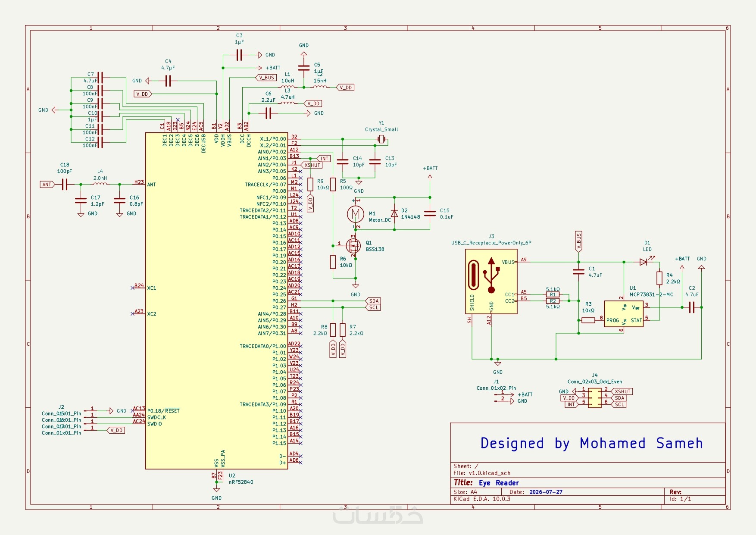Image resolution: width=756 pixels, height=535 pixels.
Task: Select resistor R7 2.2kΩ symbol
Action: 343,330
